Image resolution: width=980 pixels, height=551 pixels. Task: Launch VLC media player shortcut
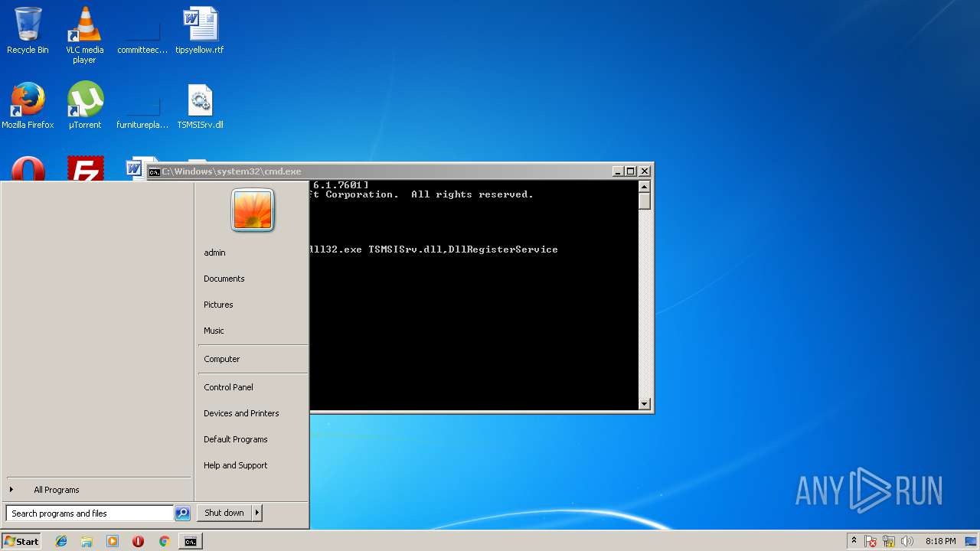point(85,35)
